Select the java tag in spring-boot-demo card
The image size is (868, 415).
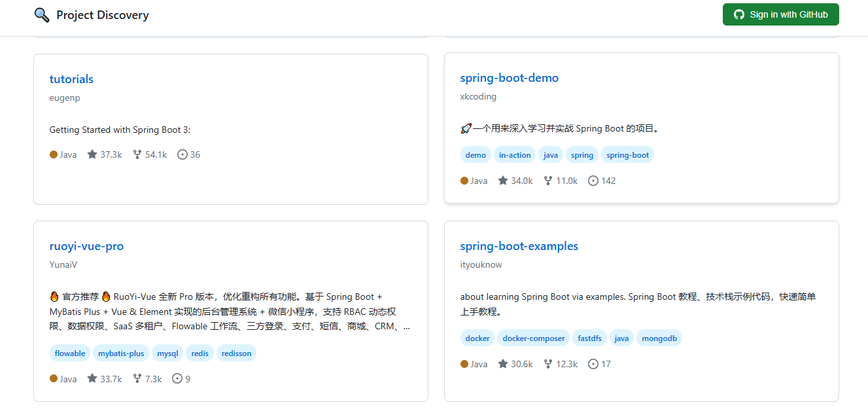click(x=551, y=155)
